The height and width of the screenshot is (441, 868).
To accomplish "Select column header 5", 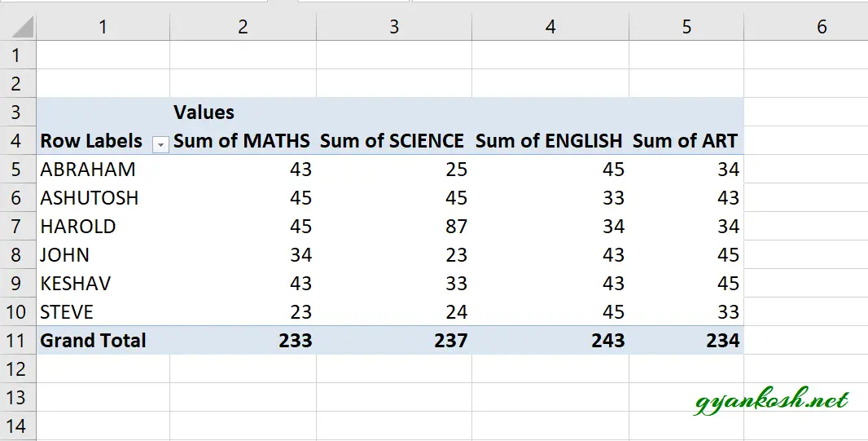I will [686, 26].
